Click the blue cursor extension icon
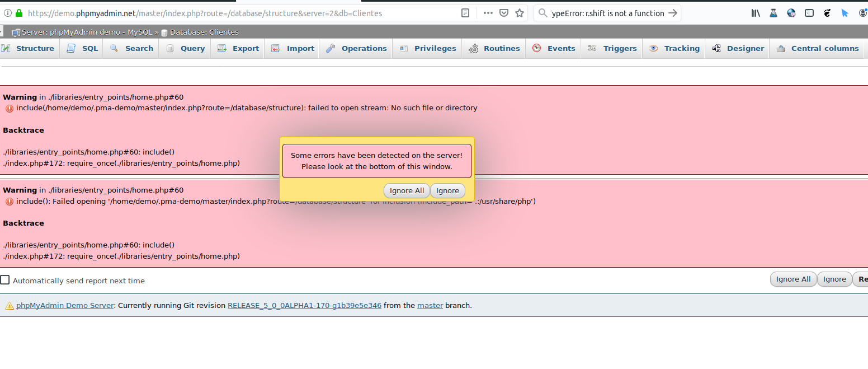 845,12
